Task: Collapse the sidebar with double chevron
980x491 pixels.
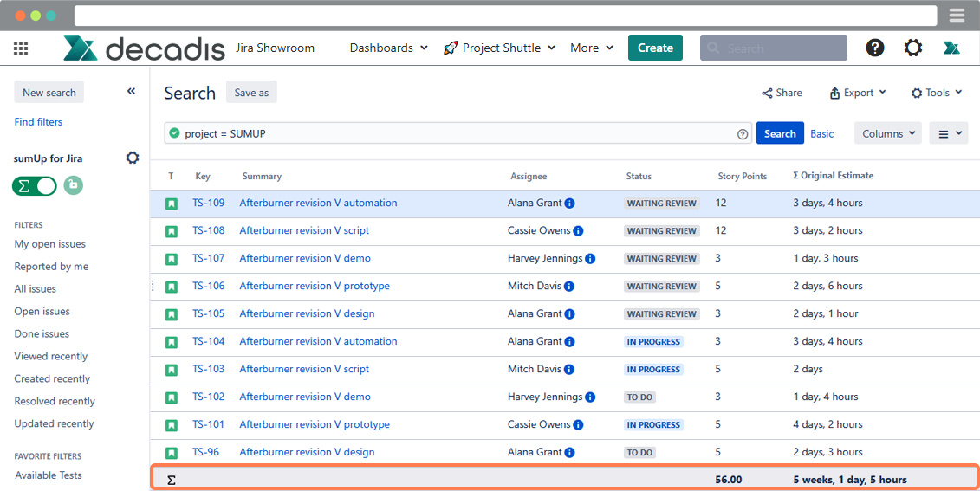Action: coord(131,91)
